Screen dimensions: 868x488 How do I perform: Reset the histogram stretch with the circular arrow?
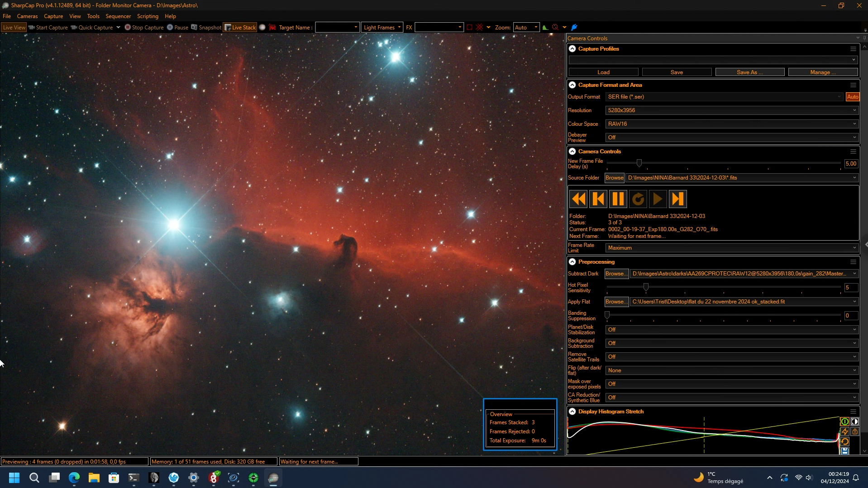click(x=844, y=441)
